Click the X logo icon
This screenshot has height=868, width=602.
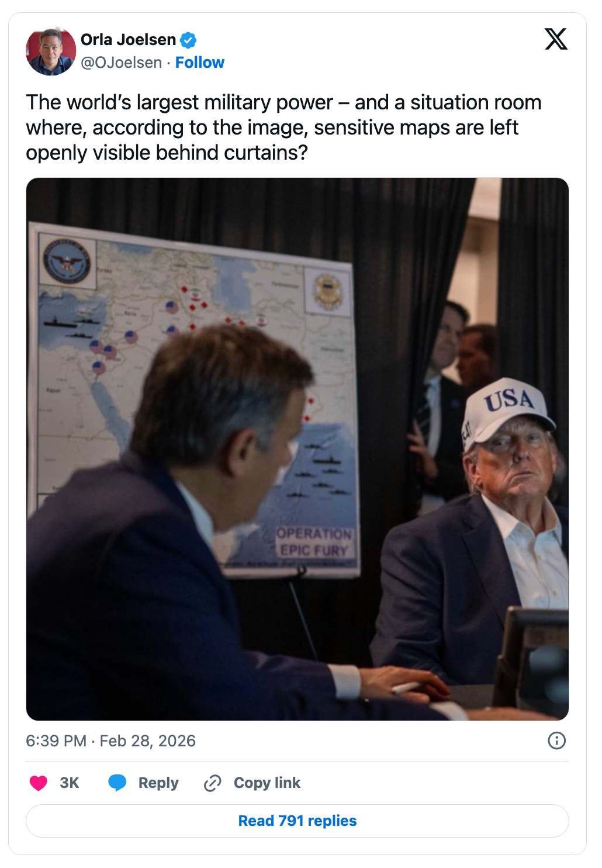556,39
